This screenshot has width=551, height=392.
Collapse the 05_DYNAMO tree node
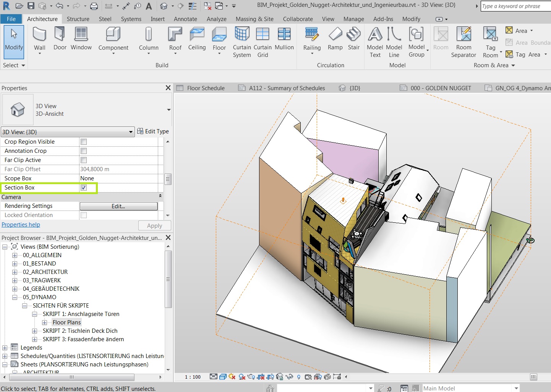point(14,297)
